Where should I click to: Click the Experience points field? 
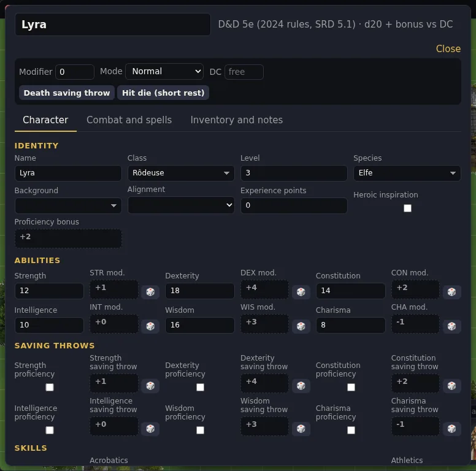(x=294, y=205)
